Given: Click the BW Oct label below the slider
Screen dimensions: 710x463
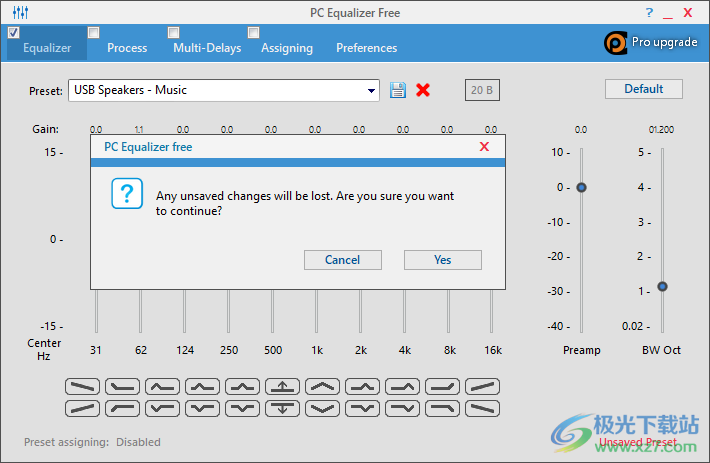Looking at the screenshot, I should pyautogui.click(x=662, y=350).
